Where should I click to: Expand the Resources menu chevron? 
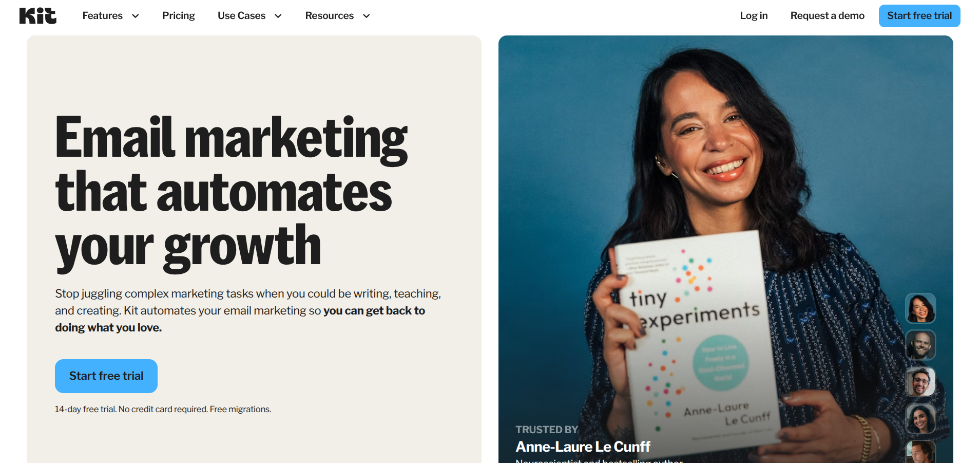pos(367,16)
